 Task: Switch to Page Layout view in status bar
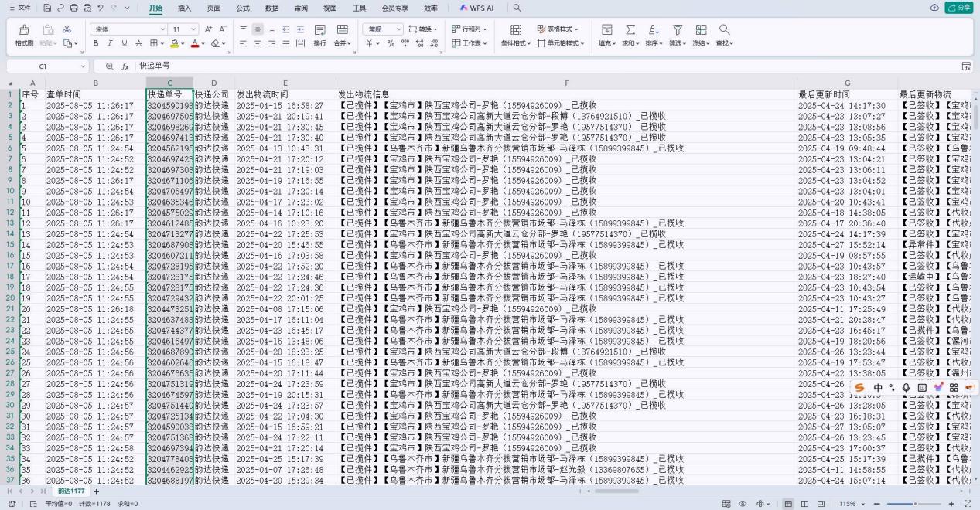pos(804,504)
